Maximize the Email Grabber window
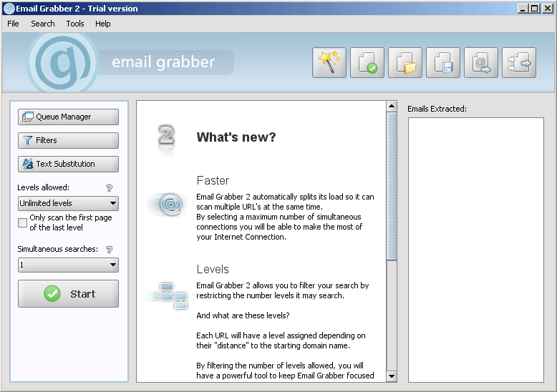The width and height of the screenshot is (557, 392). tap(534, 9)
